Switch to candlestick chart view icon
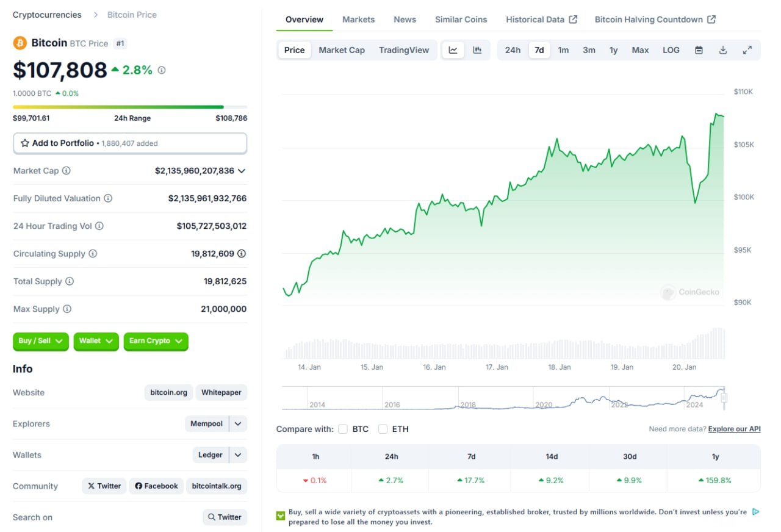Viewport: 781px width, 532px height. point(477,50)
